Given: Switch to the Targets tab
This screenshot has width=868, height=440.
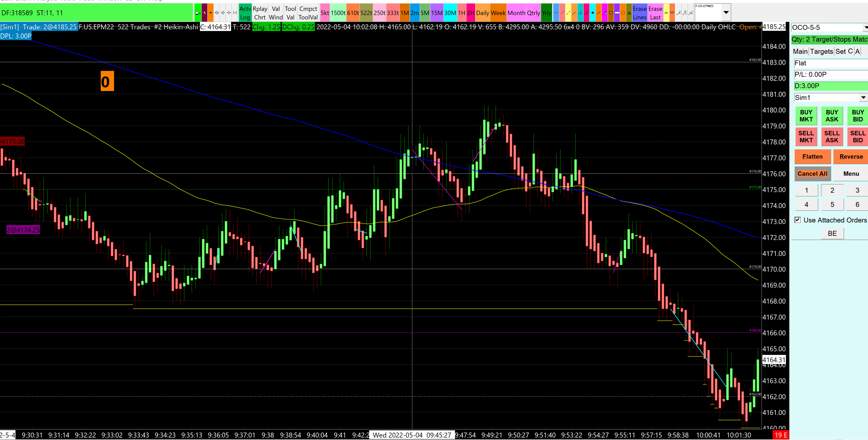Looking at the screenshot, I should (x=821, y=51).
